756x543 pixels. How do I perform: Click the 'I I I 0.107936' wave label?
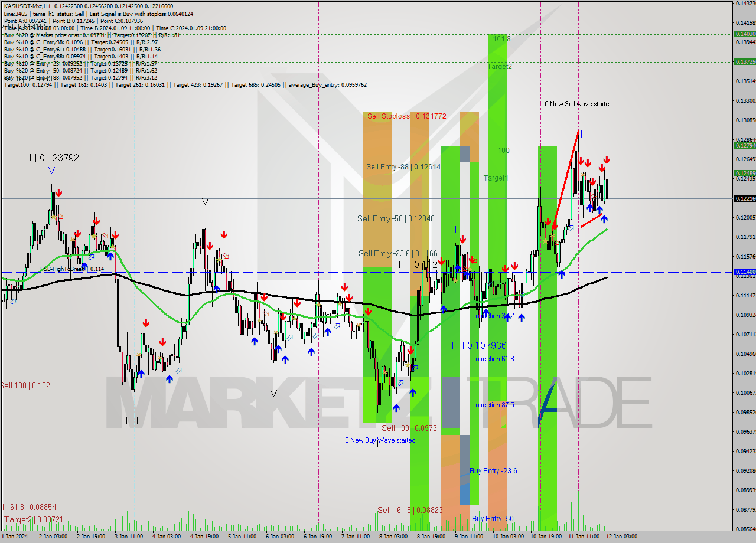pyautogui.click(x=479, y=345)
